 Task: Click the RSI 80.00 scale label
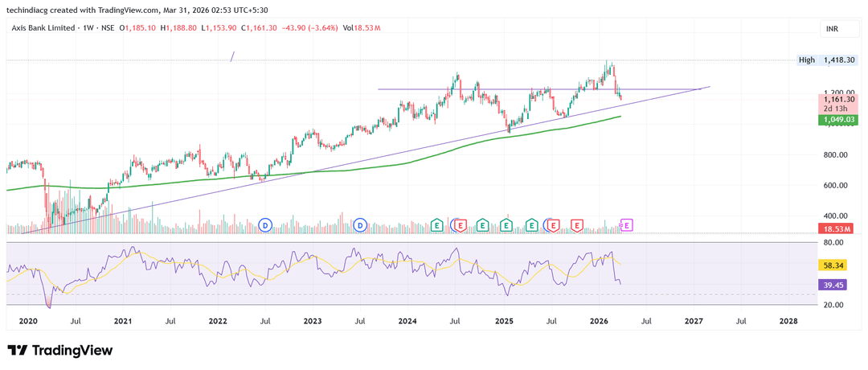pos(833,243)
